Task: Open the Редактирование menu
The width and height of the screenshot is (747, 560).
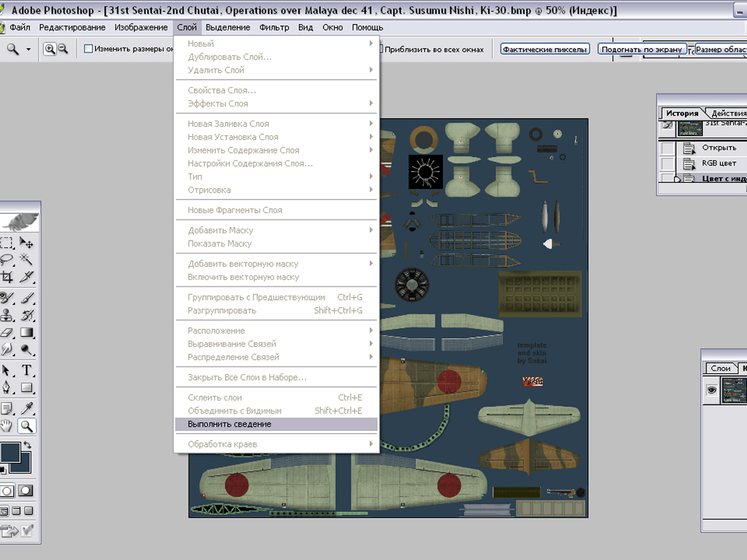Action: pos(73,28)
